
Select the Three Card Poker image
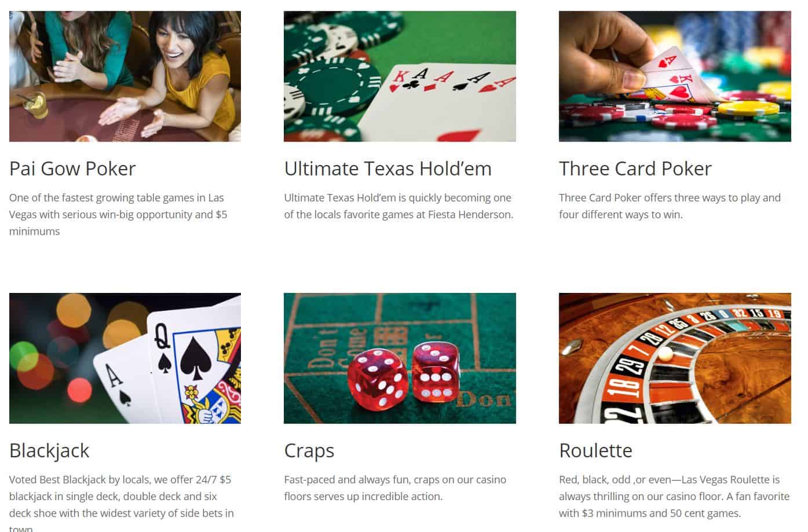click(675, 76)
